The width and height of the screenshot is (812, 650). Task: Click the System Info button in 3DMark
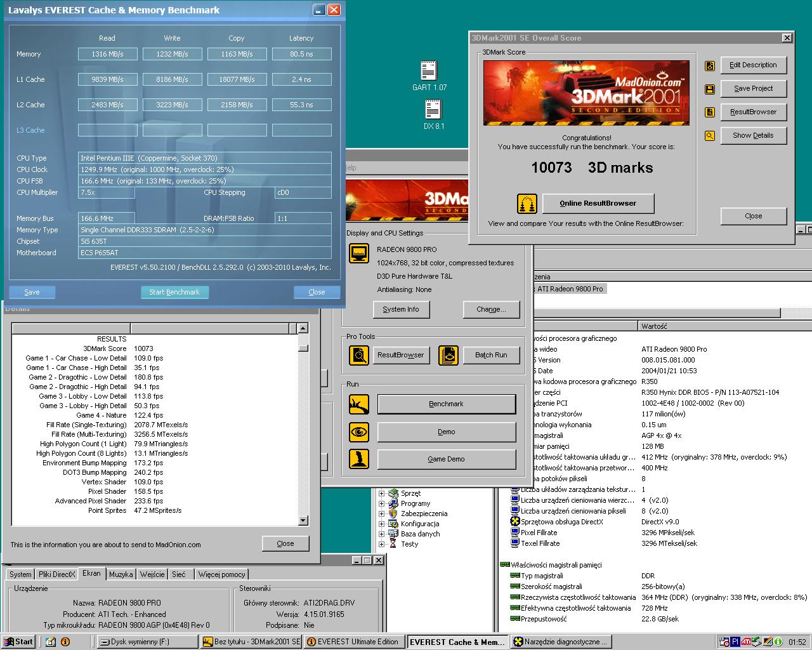click(x=401, y=310)
